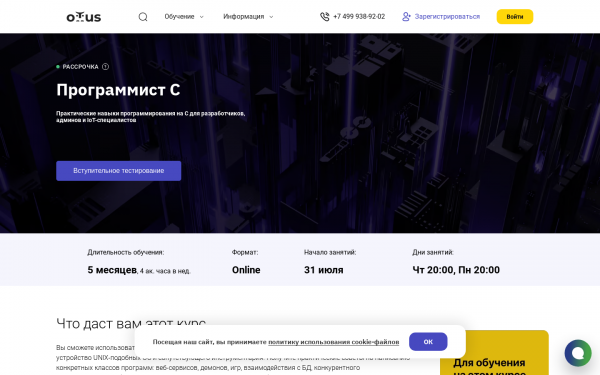Click the course subtitle about практические навыки
Screen dimensions: 600x375
150,117
